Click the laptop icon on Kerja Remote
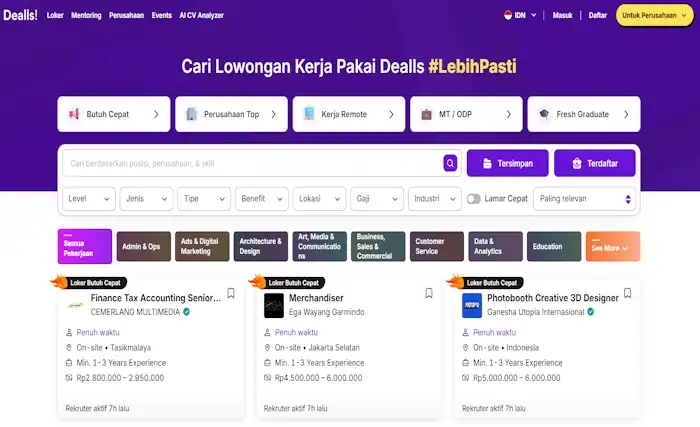700x427 pixels. 309,113
